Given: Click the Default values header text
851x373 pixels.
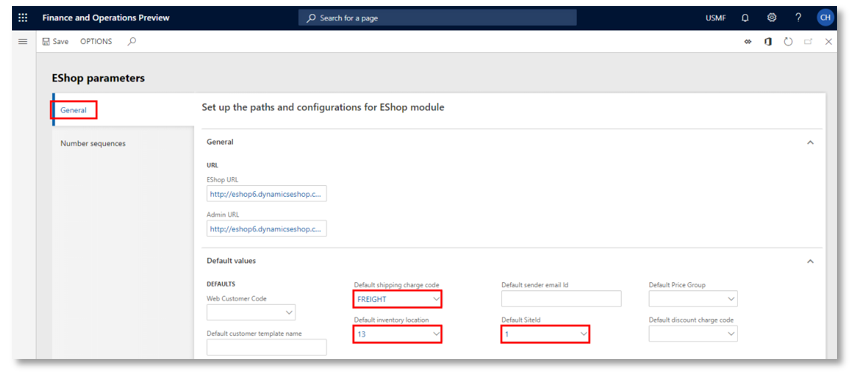Looking at the screenshot, I should pyautogui.click(x=231, y=261).
